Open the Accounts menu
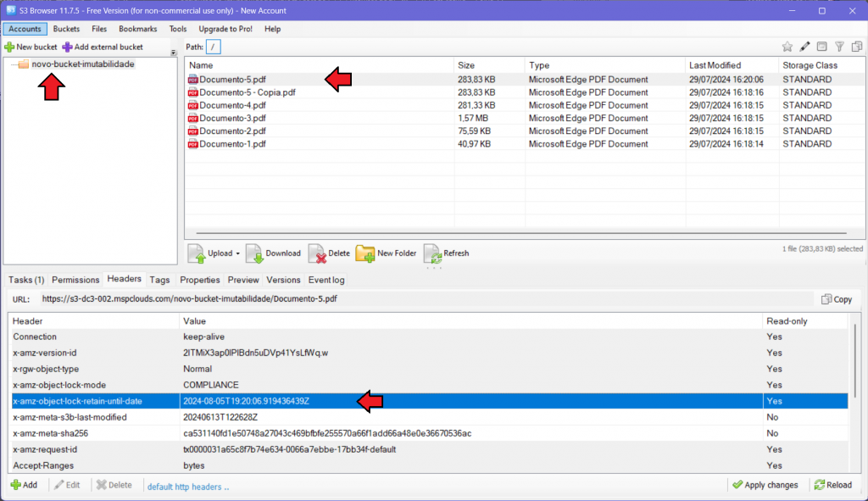The image size is (868, 501). click(25, 29)
